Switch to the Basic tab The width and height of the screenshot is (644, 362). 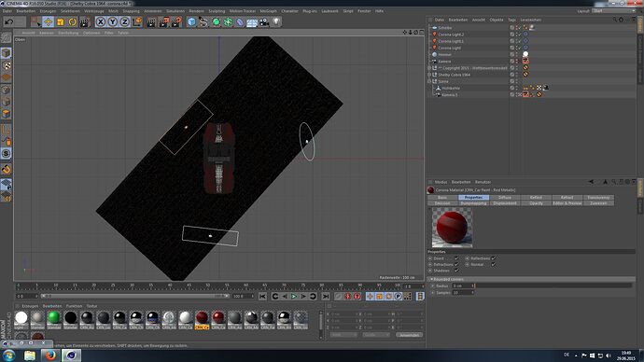click(x=442, y=198)
